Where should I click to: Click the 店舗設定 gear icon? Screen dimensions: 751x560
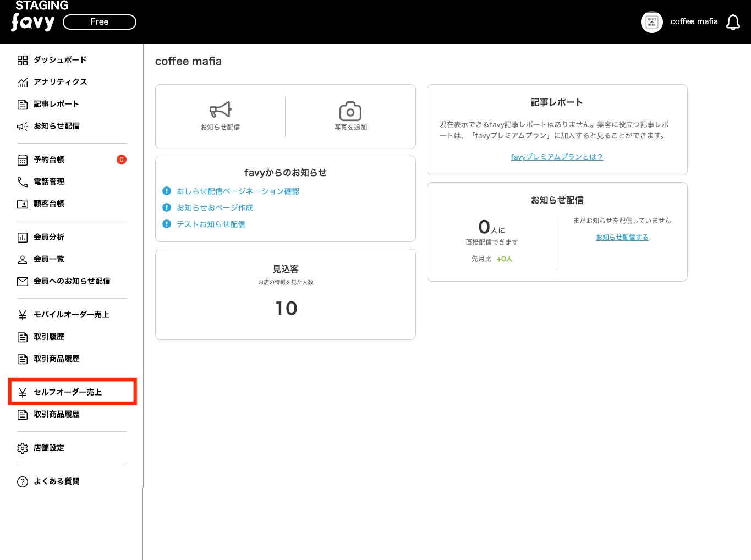(23, 448)
